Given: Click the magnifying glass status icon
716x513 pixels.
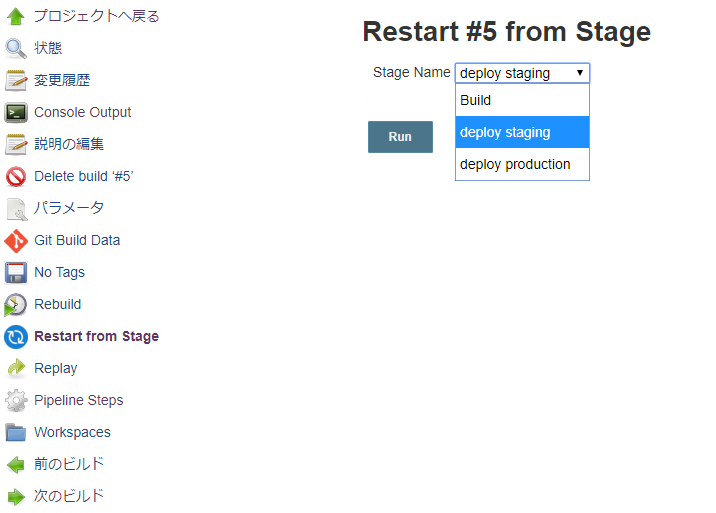Looking at the screenshot, I should tap(16, 48).
